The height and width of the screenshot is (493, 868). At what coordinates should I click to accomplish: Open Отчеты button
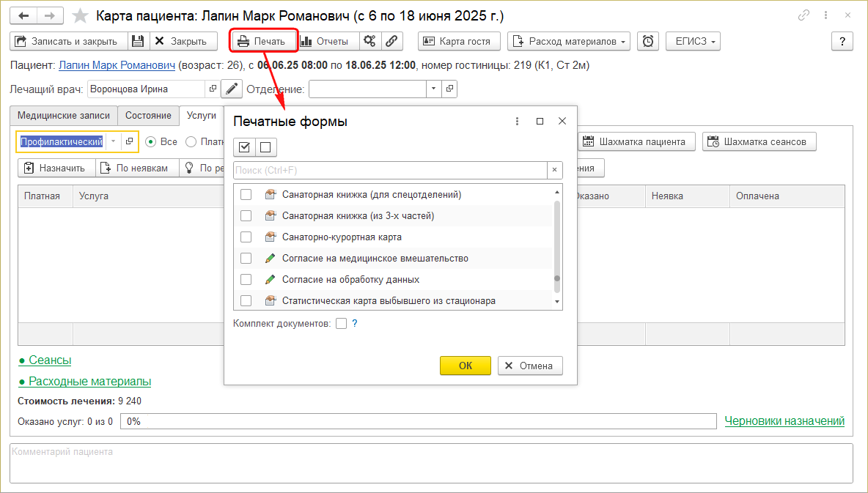pyautogui.click(x=329, y=41)
